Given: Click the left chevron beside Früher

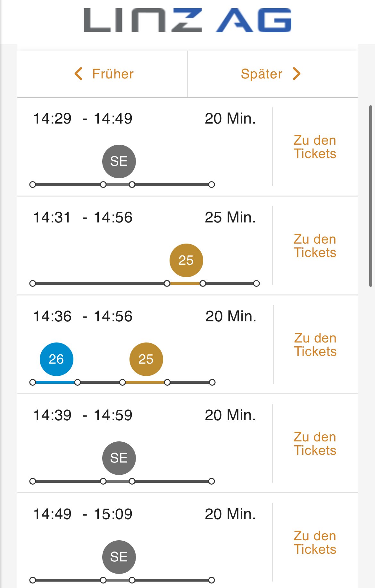Looking at the screenshot, I should [x=79, y=74].
